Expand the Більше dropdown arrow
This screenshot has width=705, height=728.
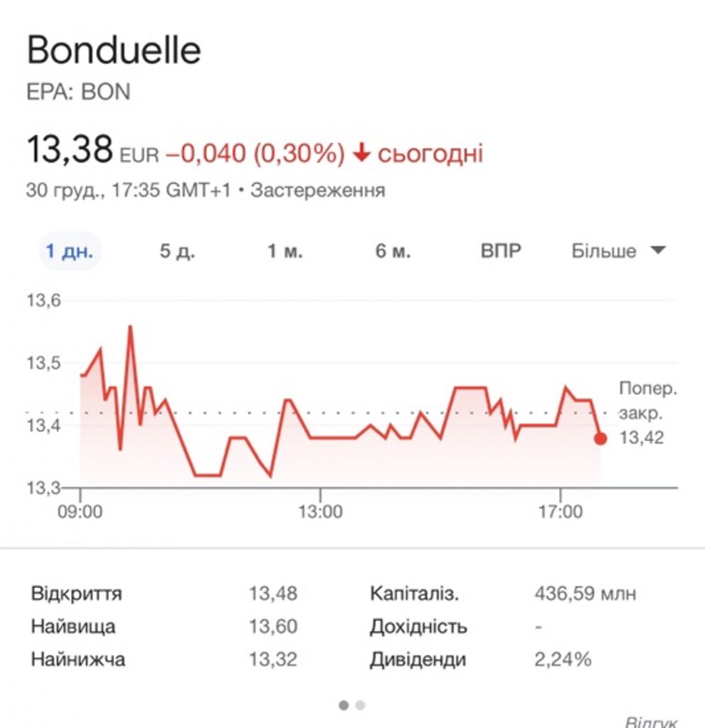pyautogui.click(x=658, y=250)
